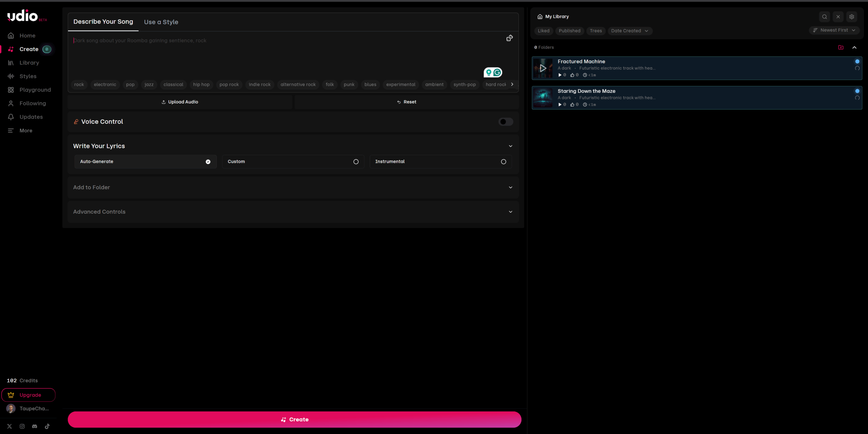Click the green lightbulb extension icon
This screenshot has width=868, height=434.
coord(489,72)
